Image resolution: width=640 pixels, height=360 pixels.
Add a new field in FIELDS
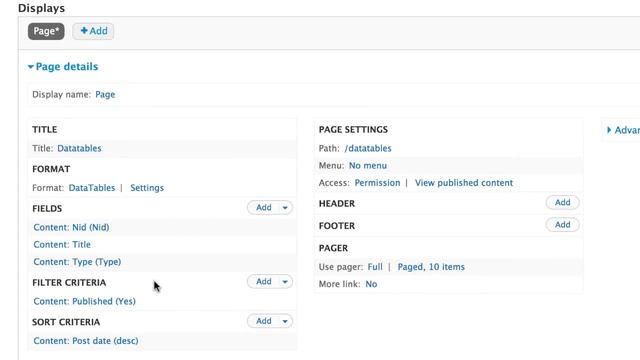(x=264, y=207)
